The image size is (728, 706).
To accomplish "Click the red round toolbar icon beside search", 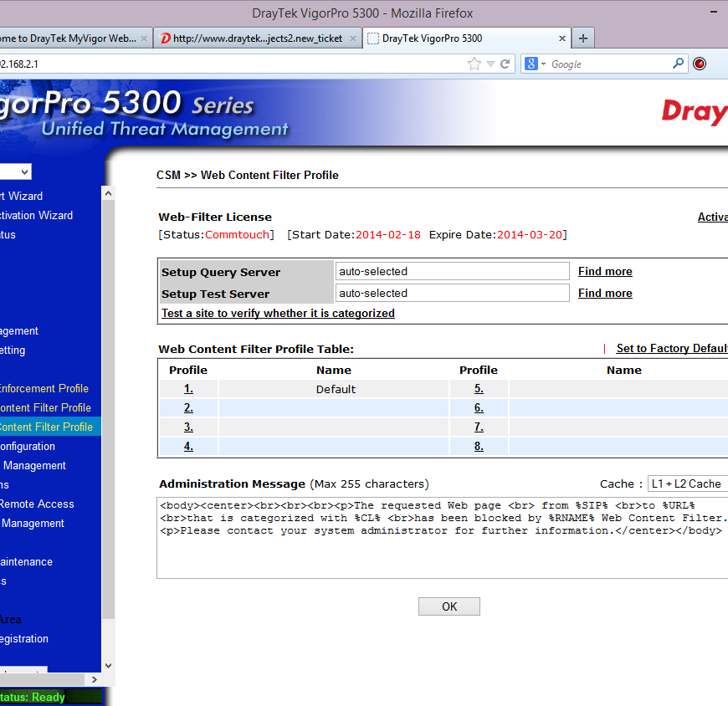I will [x=700, y=64].
